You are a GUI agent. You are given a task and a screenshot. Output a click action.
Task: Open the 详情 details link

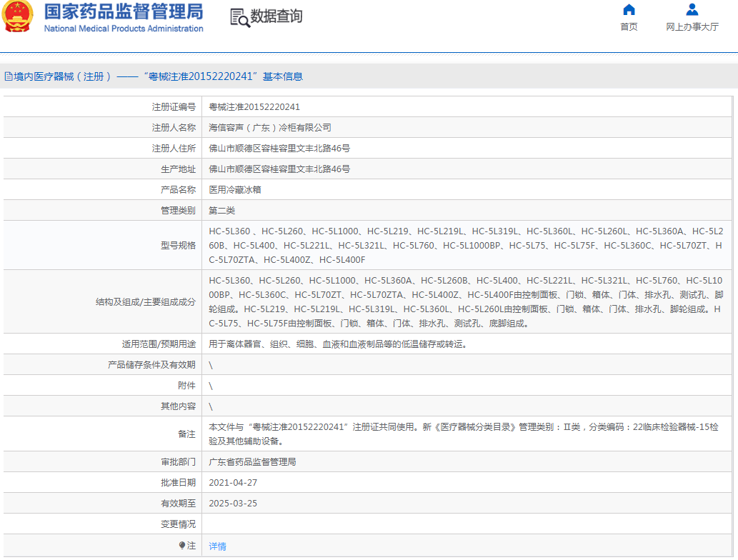pyautogui.click(x=217, y=546)
